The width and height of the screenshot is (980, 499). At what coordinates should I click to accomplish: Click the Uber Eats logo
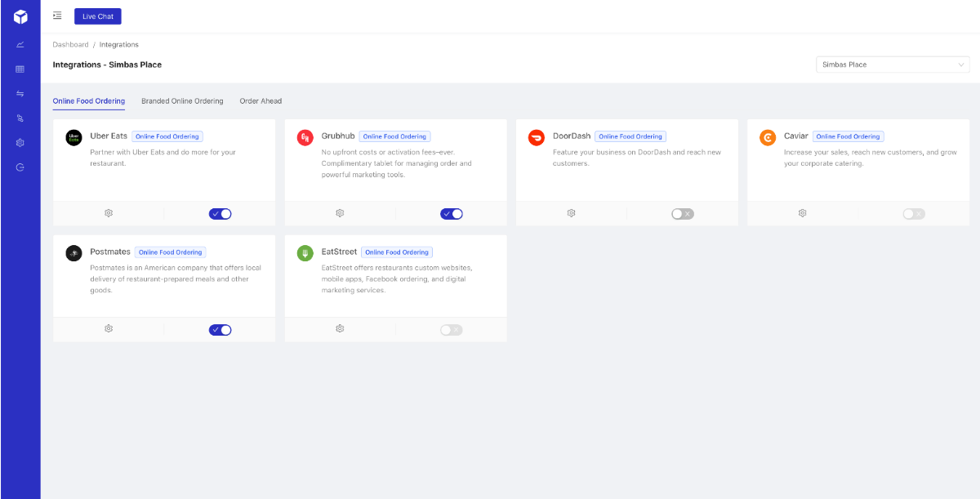click(74, 138)
